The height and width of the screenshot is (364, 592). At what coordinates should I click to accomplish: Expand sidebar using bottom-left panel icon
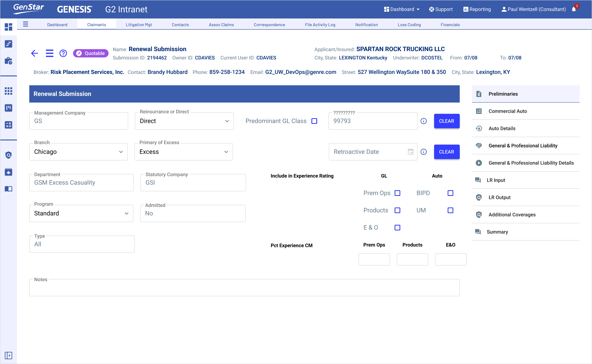coord(9,356)
